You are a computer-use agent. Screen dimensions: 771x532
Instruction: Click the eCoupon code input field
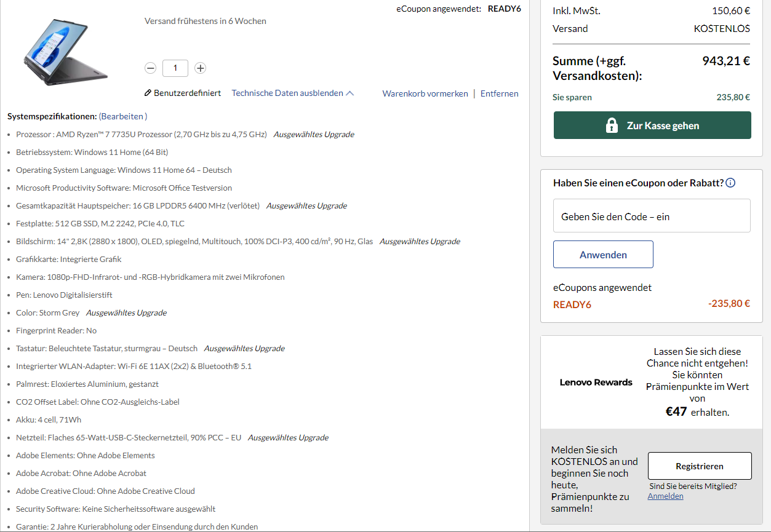(x=652, y=216)
